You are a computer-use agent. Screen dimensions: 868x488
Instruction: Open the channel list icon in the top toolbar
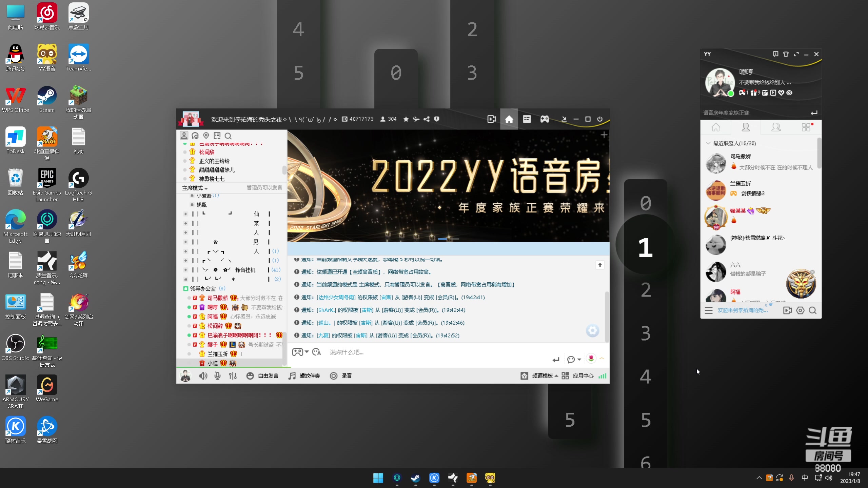pyautogui.click(x=527, y=119)
